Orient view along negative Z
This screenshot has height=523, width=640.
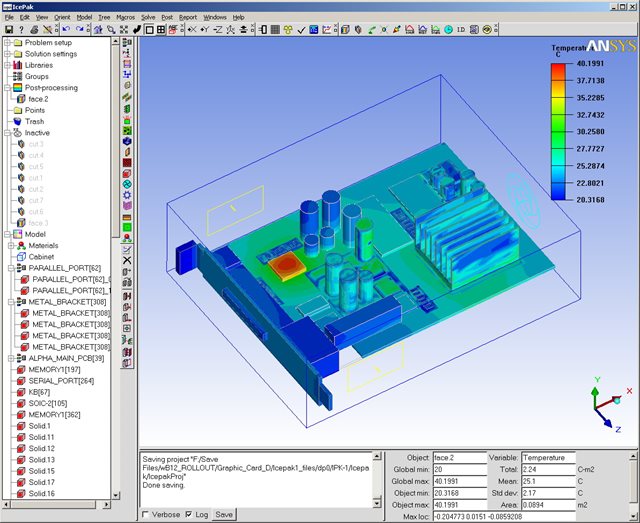[x=218, y=29]
